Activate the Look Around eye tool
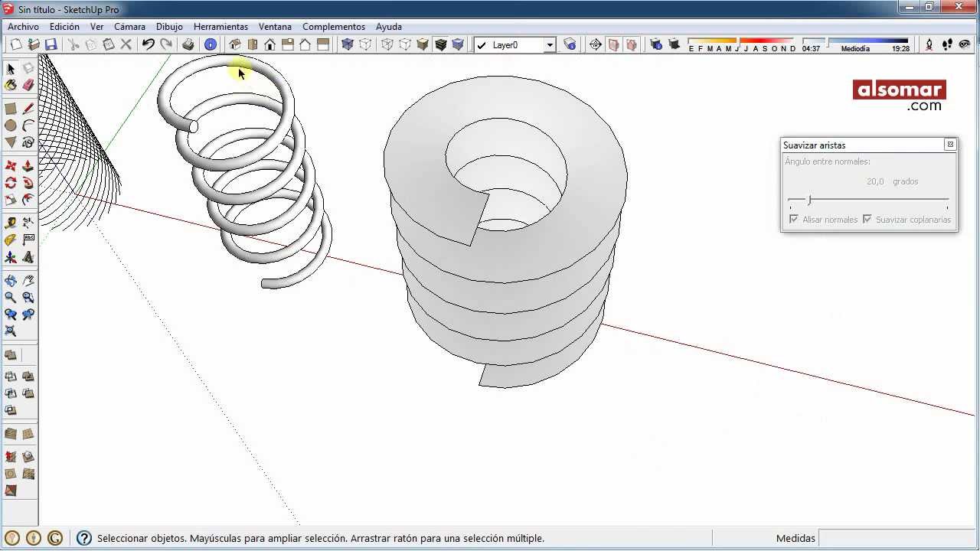980x551 pixels. click(965, 45)
